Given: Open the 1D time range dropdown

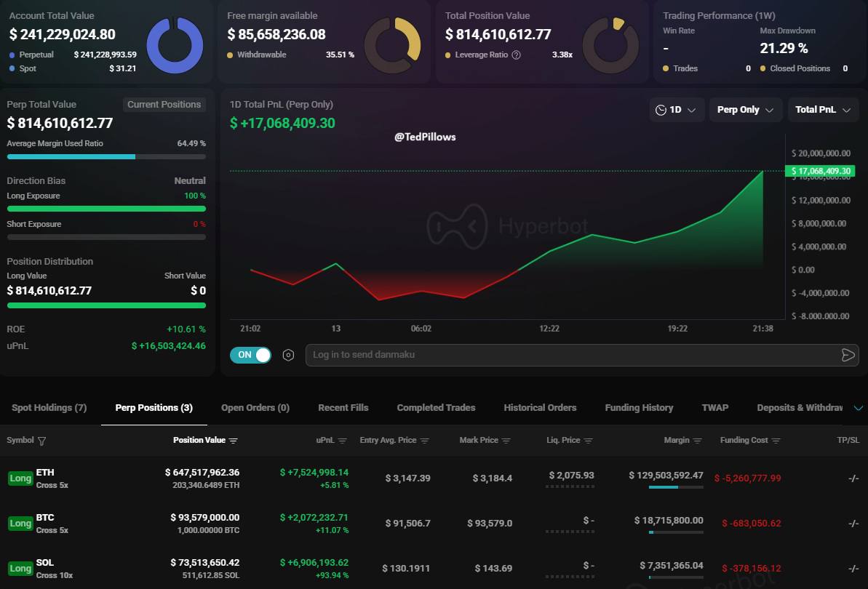Looking at the screenshot, I should [677, 110].
